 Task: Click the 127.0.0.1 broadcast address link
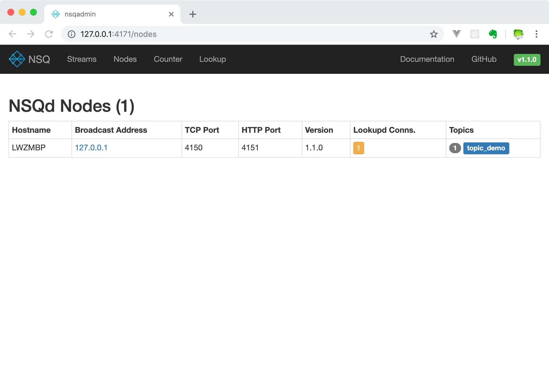[x=91, y=147]
